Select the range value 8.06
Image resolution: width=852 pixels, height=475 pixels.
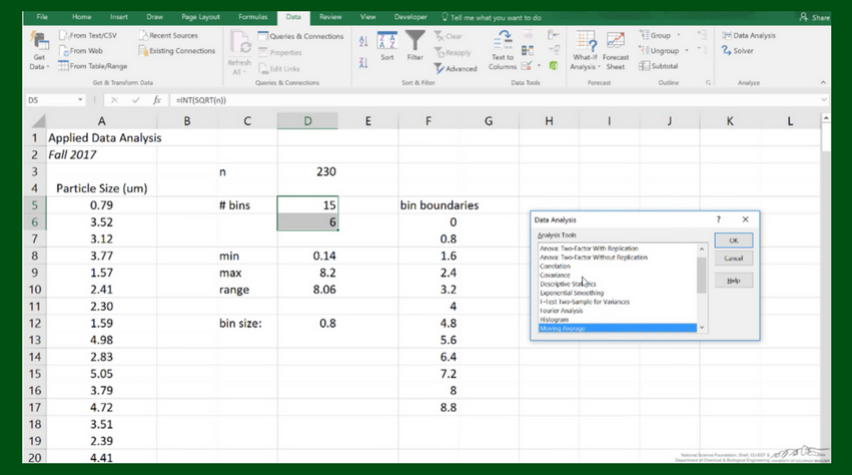pyautogui.click(x=308, y=289)
